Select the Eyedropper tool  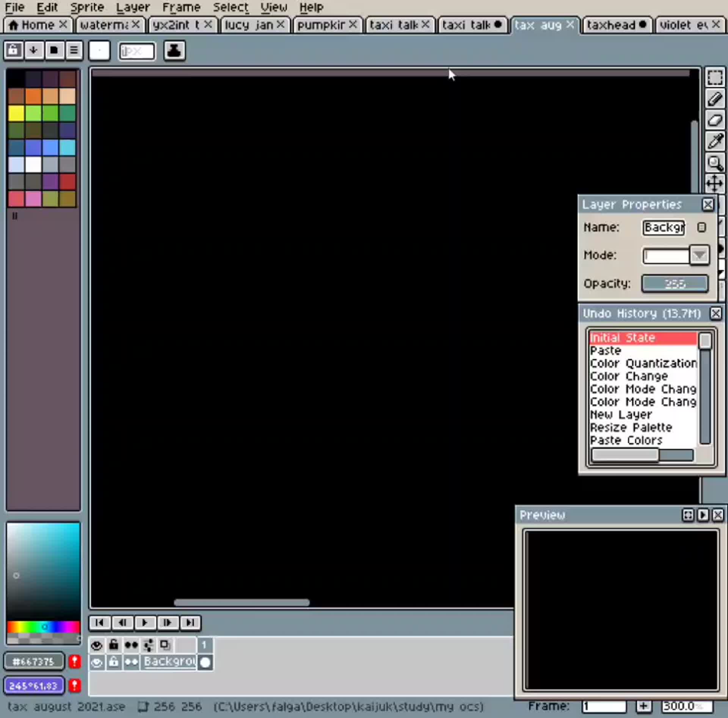pos(715,142)
